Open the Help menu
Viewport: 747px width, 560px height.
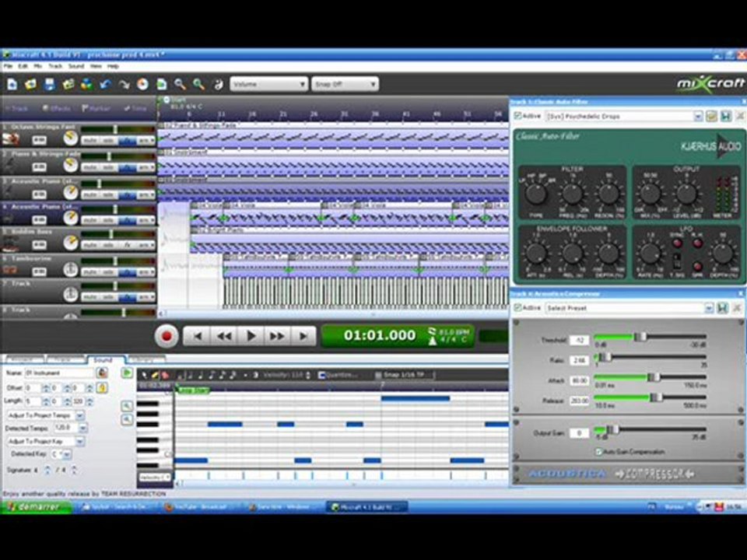(113, 66)
